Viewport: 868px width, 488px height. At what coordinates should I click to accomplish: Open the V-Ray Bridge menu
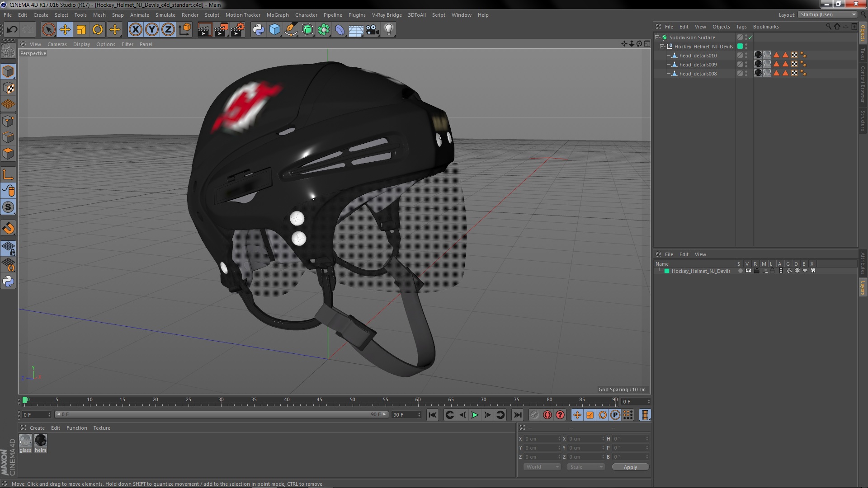point(387,15)
